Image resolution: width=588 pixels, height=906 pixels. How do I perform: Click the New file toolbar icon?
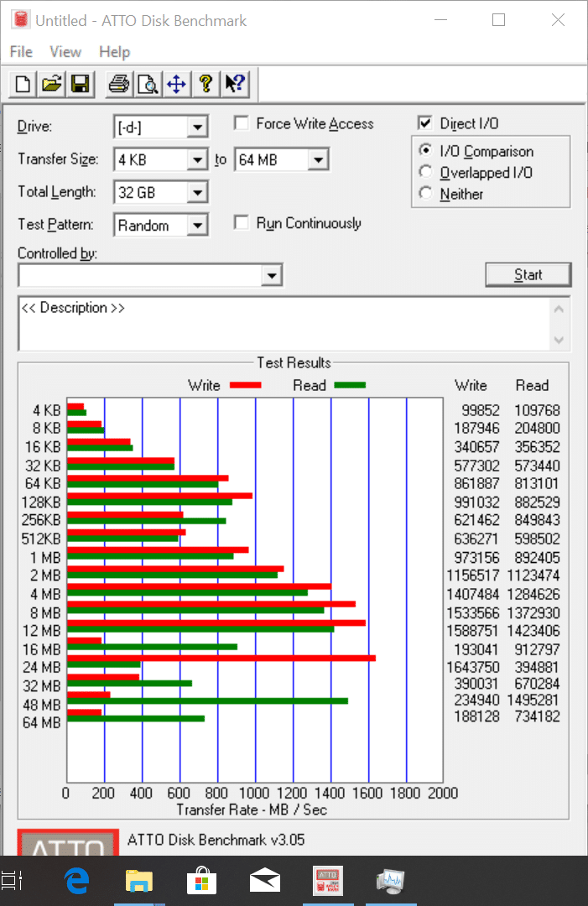tap(23, 84)
